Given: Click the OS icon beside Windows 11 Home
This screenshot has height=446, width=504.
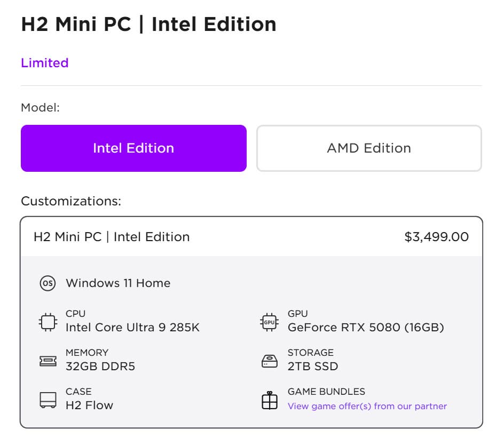Looking at the screenshot, I should (48, 283).
